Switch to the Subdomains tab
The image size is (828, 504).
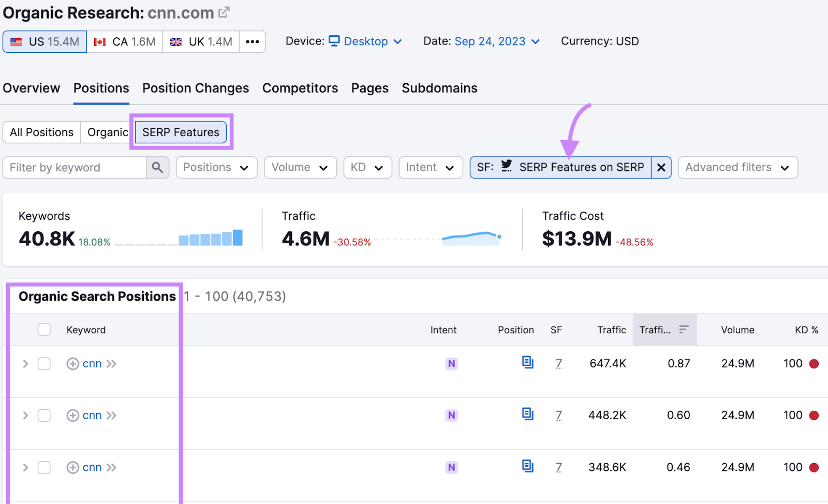click(439, 88)
